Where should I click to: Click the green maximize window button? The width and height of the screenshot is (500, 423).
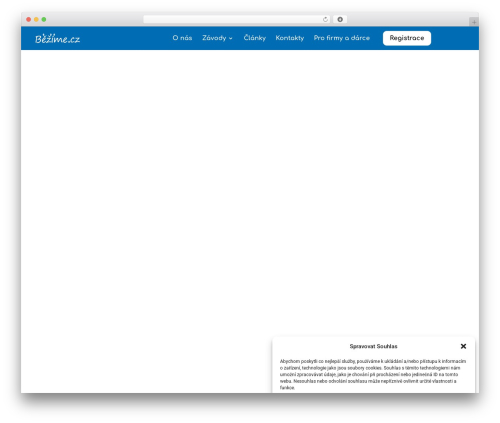tap(44, 19)
